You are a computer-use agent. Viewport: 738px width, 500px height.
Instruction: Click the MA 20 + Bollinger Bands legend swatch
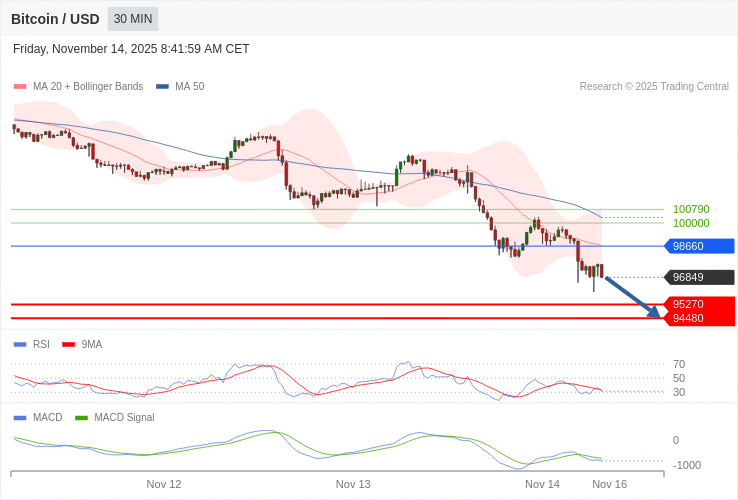click(x=20, y=87)
